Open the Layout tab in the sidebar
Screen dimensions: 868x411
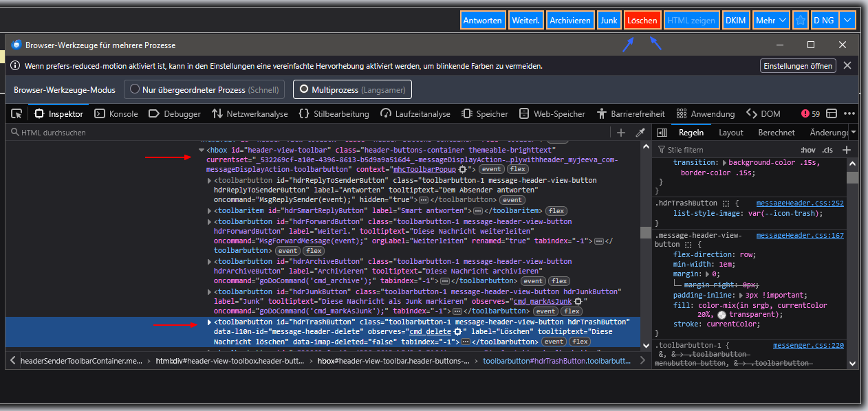pos(731,133)
